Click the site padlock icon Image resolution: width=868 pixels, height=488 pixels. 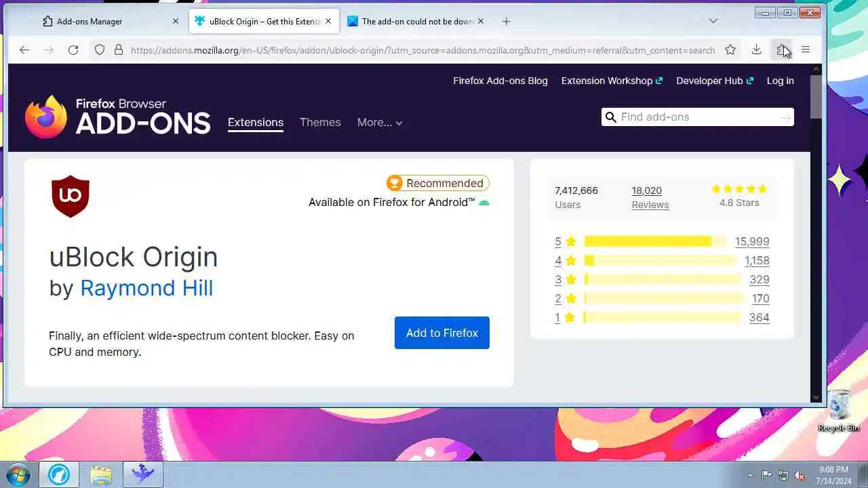coord(118,49)
